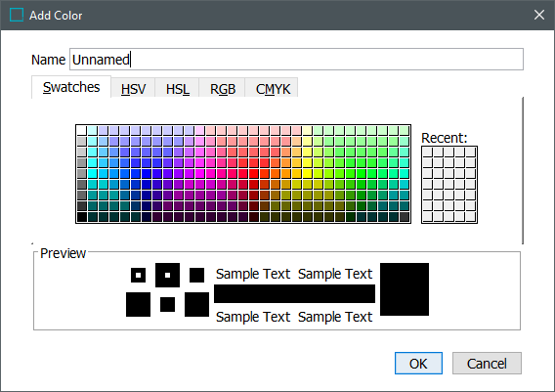Screen dimensions: 555x392
Task: Click the OK button
Action: point(418,364)
